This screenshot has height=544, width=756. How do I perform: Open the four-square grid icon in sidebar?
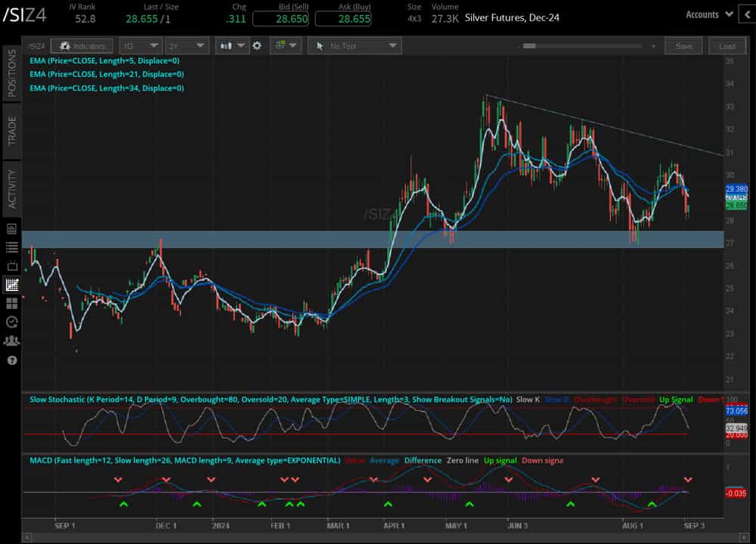pos(11,303)
